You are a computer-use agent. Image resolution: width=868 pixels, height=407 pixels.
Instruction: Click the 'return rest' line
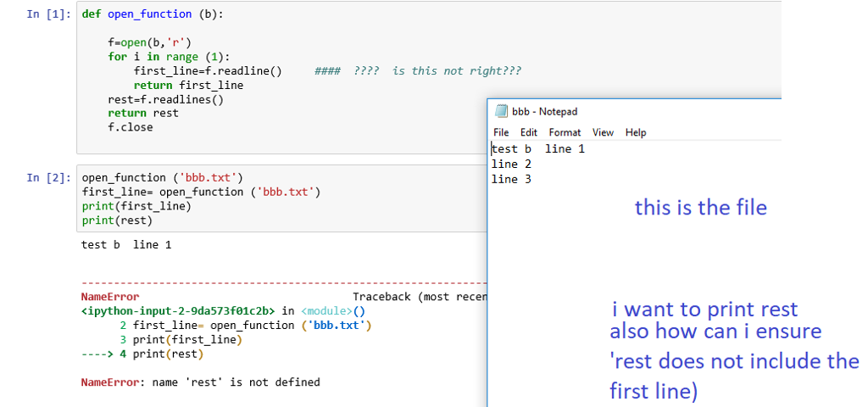click(142, 113)
